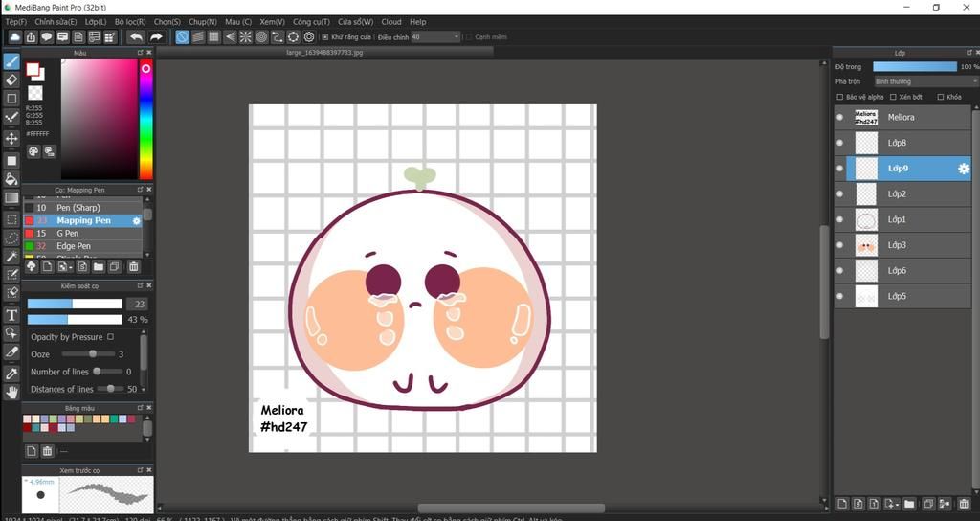Viewport: 980px width, 521px height.
Task: Click the Redo arrow in toolbar
Action: [x=156, y=37]
